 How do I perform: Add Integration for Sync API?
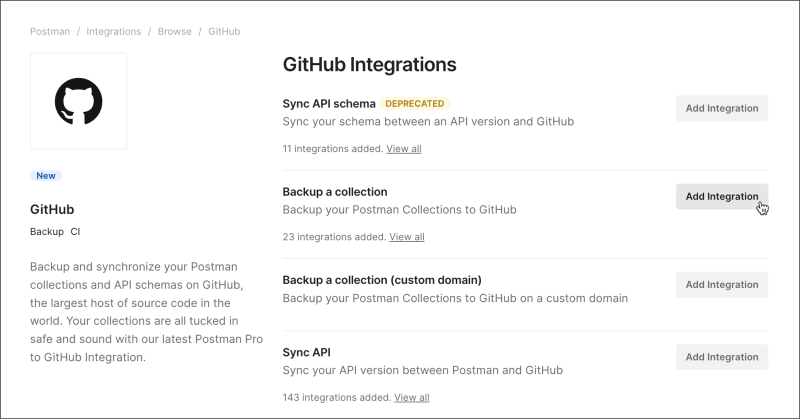click(x=721, y=357)
